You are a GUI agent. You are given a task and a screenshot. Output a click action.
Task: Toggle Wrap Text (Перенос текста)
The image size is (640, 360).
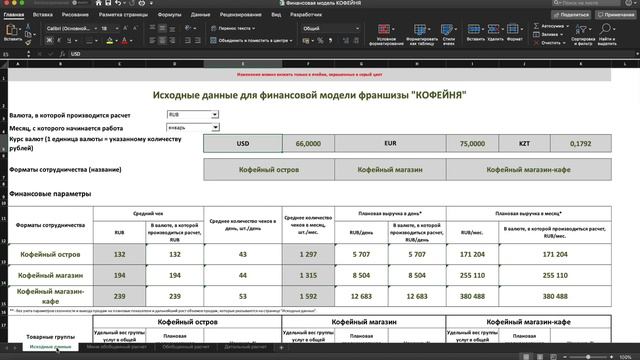point(233,28)
